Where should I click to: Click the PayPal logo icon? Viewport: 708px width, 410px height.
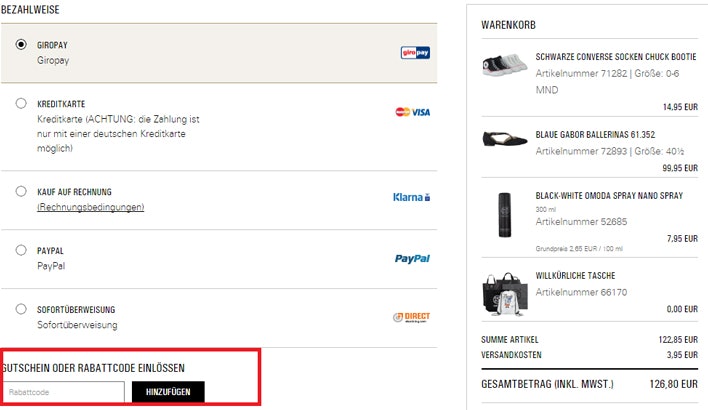click(412, 259)
